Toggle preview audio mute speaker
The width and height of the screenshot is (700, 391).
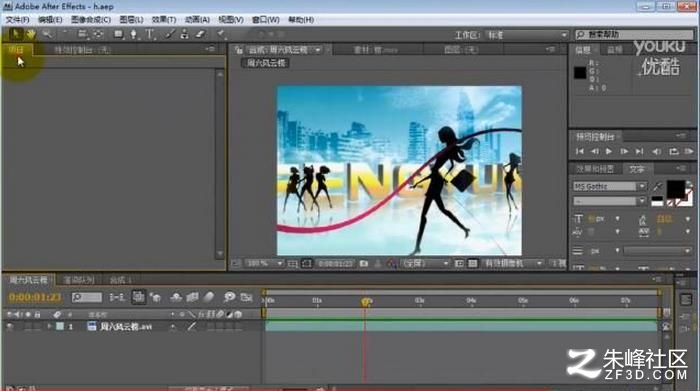point(657,152)
